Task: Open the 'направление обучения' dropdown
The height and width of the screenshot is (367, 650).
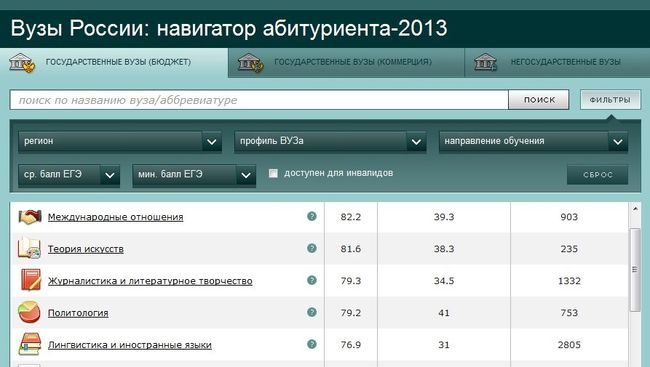Action: [534, 141]
